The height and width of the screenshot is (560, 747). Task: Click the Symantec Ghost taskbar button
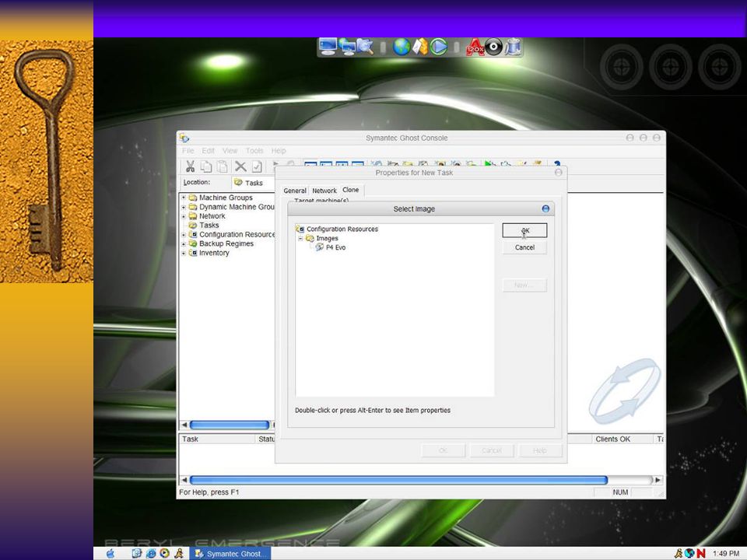(x=230, y=553)
